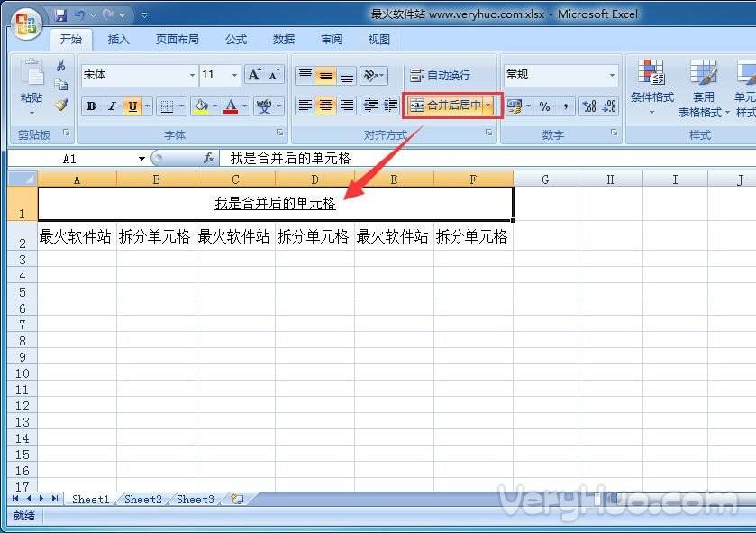Increase decimal places
Viewport: 756px width, 533px height.
[589, 106]
